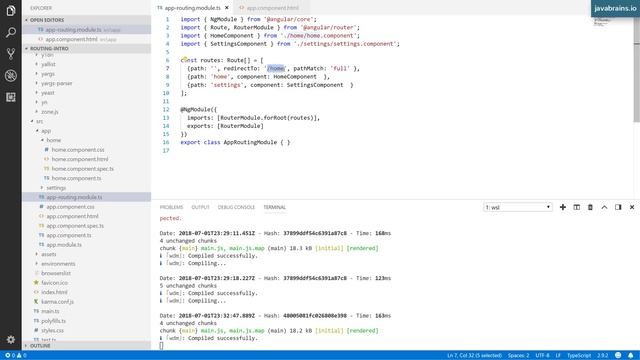
Task: Change file encoding 'UTF-8'
Action: pyautogui.click(x=542, y=356)
